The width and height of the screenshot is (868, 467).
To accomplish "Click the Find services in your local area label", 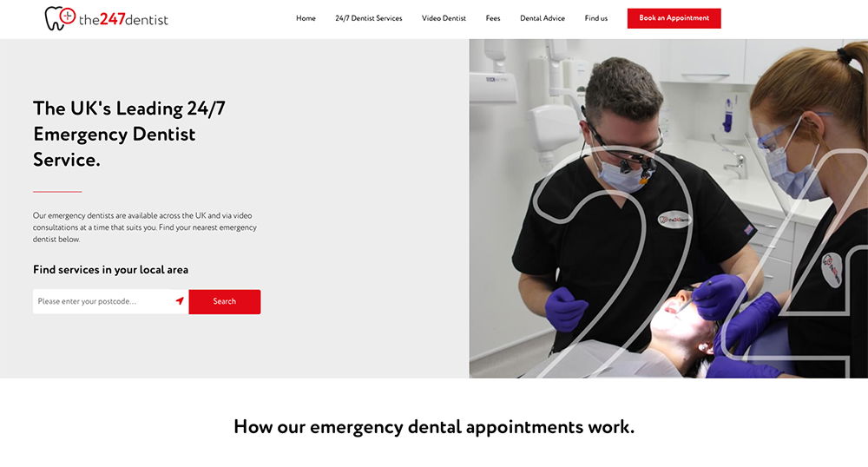I will click(x=111, y=269).
